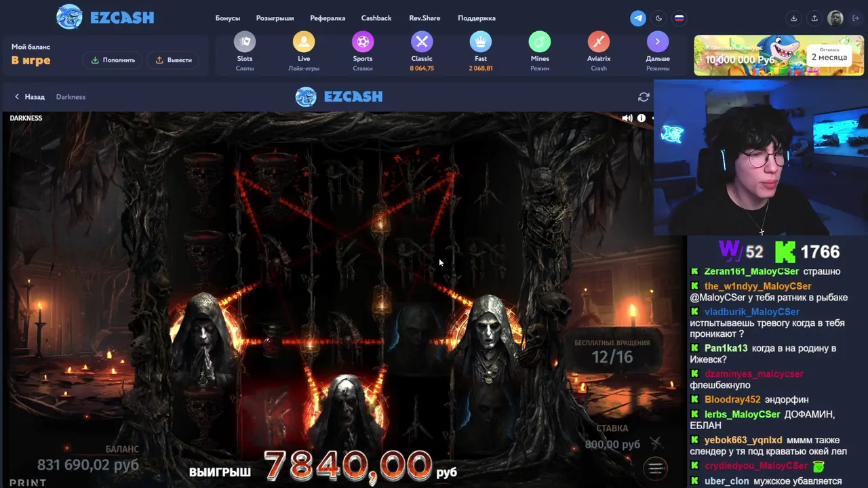Open the Telegram channel icon
868x488 pixels.
pos(638,18)
